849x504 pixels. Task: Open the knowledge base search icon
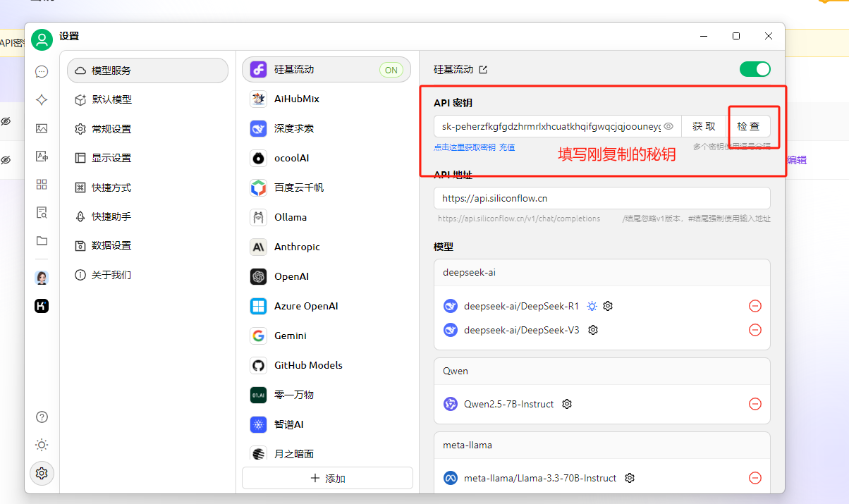point(42,213)
